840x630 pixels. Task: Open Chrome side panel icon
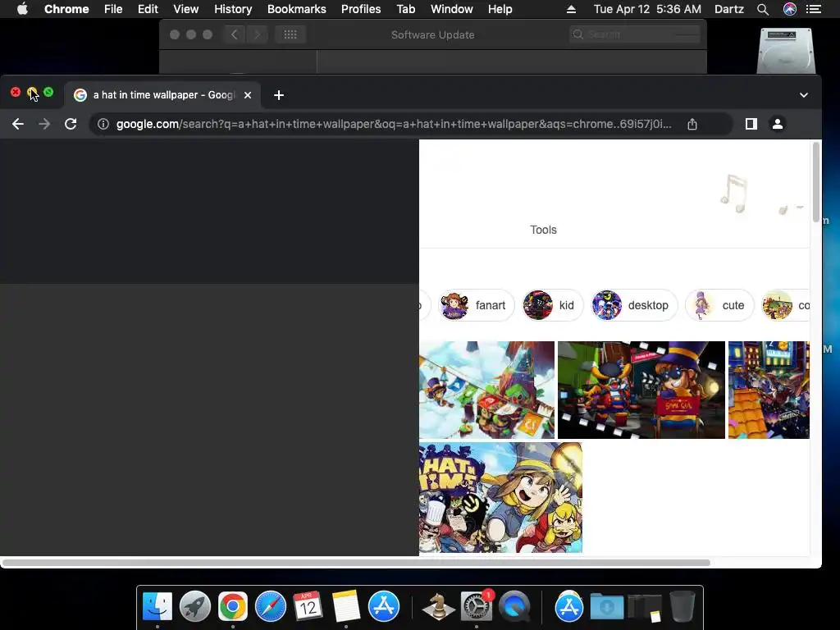coord(751,125)
